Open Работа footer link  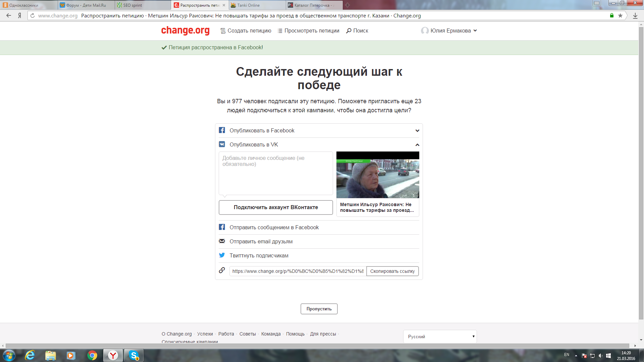(x=226, y=334)
